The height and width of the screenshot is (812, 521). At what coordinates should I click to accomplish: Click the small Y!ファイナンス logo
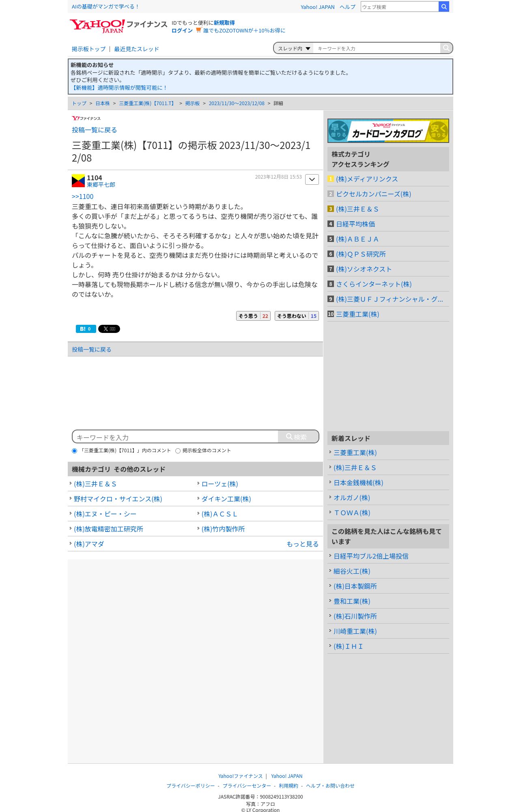pyautogui.click(x=86, y=118)
